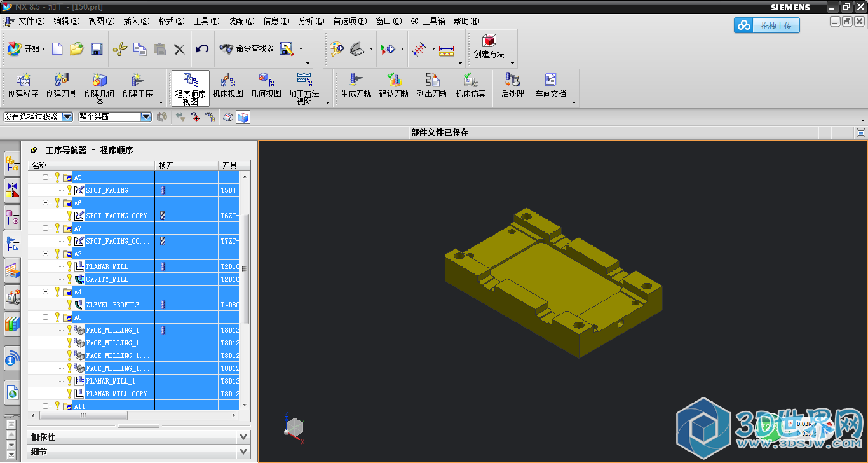Click the Create Program icon (创建程序)

point(24,86)
